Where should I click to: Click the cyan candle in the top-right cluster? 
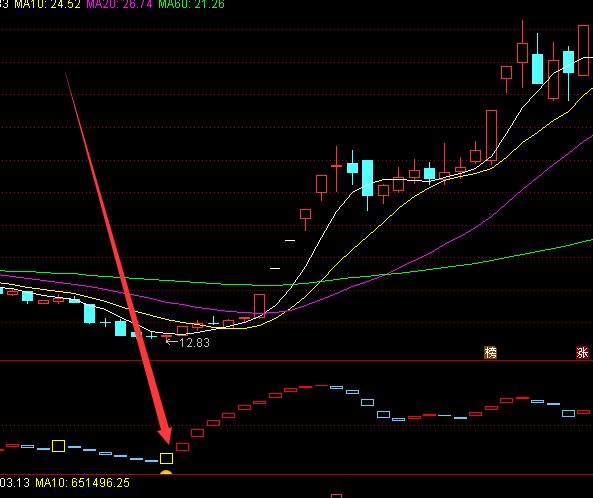point(537,69)
